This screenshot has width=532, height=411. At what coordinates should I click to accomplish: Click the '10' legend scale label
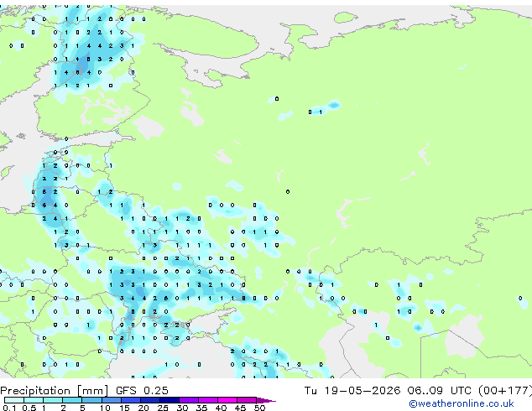(x=105, y=408)
